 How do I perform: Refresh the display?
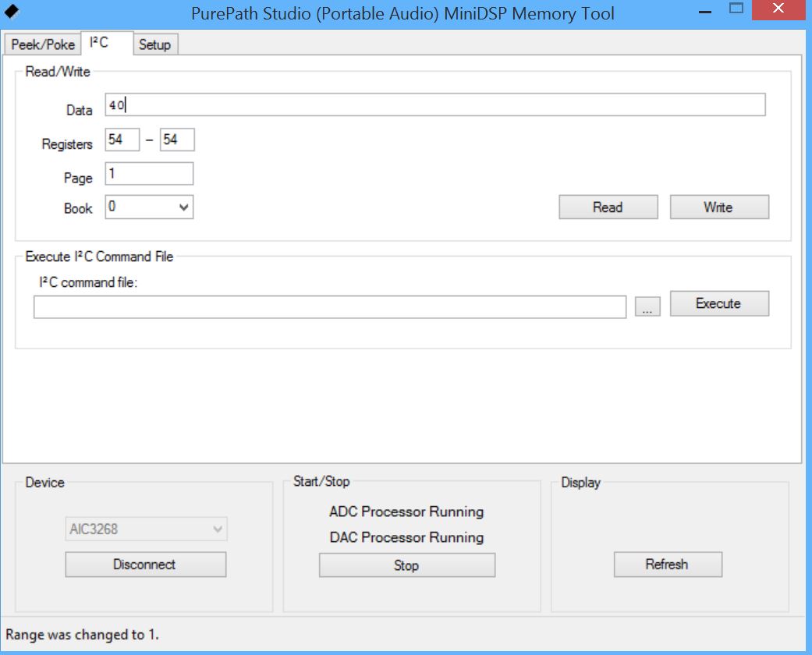[667, 564]
